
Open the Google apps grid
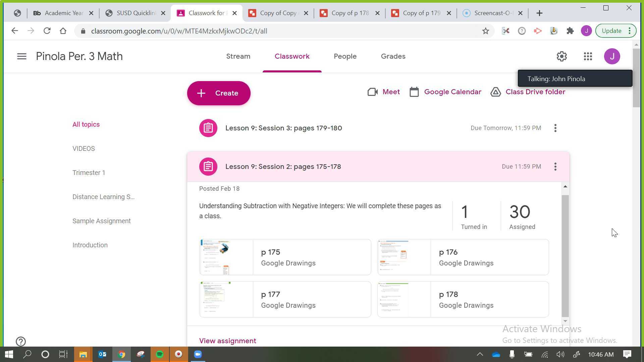[588, 56]
